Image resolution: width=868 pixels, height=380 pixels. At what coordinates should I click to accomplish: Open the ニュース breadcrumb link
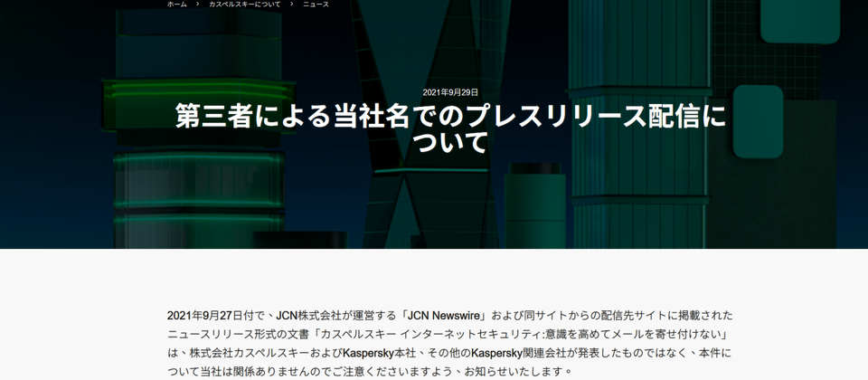coord(316,5)
